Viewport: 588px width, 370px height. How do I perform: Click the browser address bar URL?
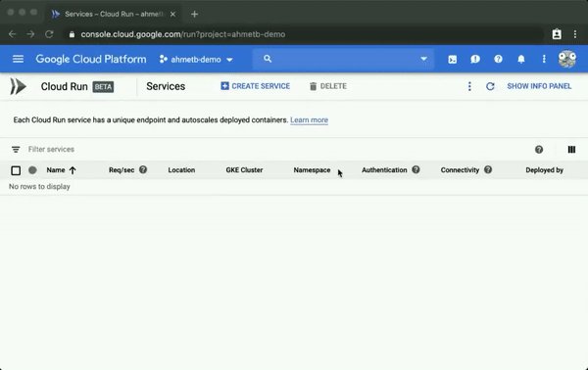click(x=183, y=34)
